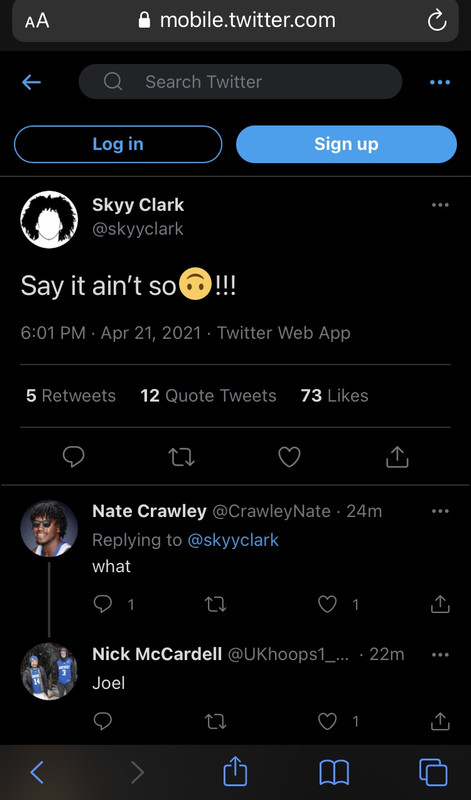Like Nate Crawley's reply
471x800 pixels.
coord(327,604)
